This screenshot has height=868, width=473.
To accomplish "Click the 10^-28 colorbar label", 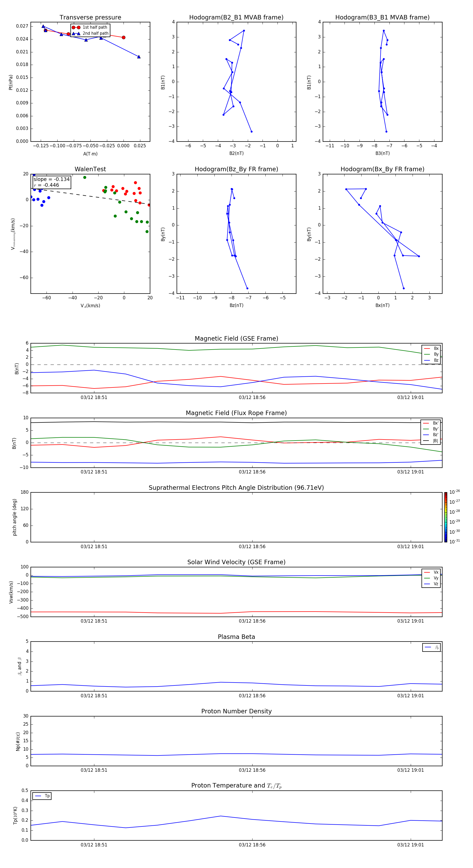I will point(455,512).
